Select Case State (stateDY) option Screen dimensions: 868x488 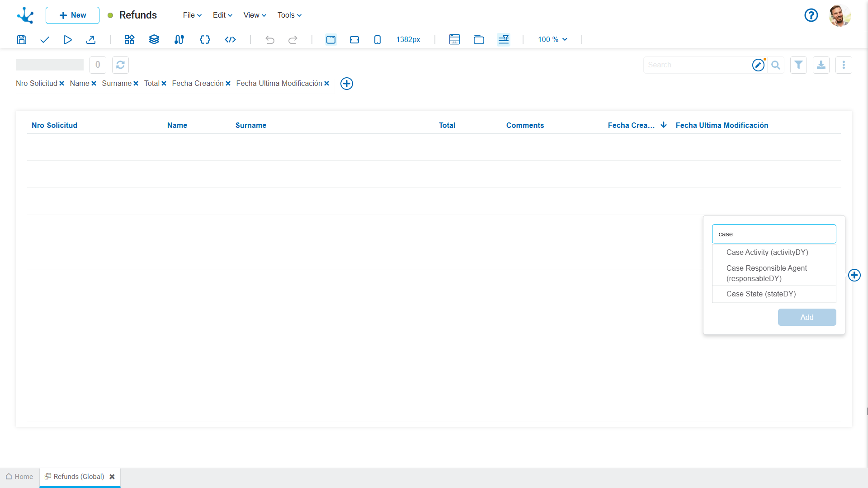[761, 294]
